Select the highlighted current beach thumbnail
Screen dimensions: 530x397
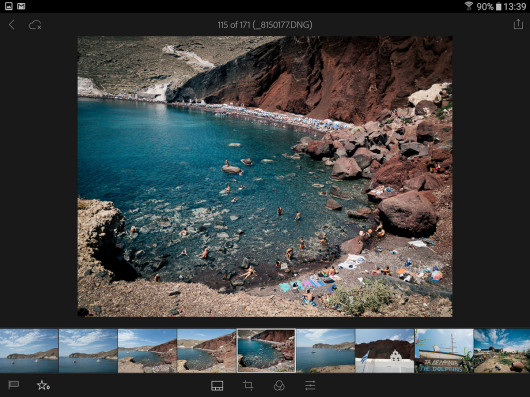coord(266,351)
